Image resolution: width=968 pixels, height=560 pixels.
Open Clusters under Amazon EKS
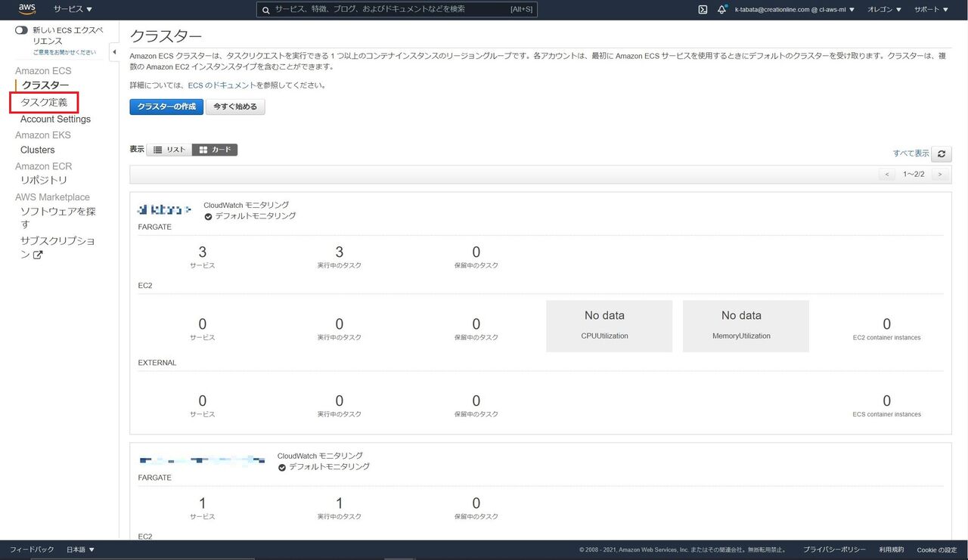(37, 150)
